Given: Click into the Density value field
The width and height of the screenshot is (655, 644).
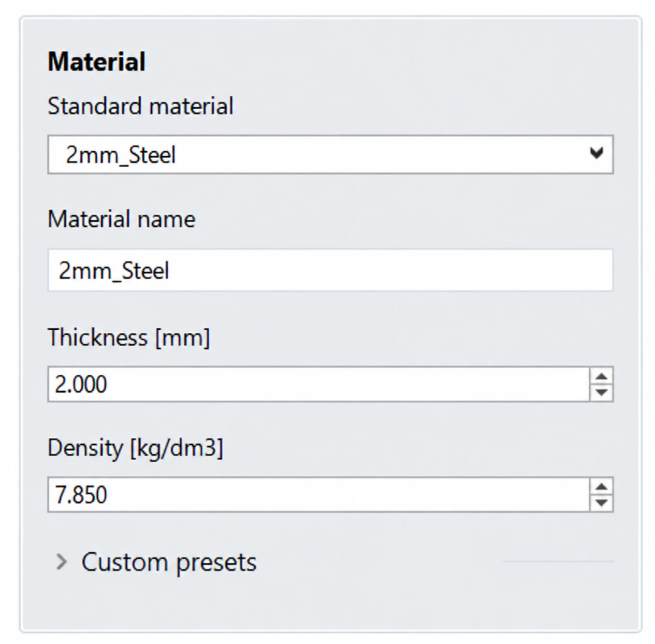Looking at the screenshot, I should point(318,494).
